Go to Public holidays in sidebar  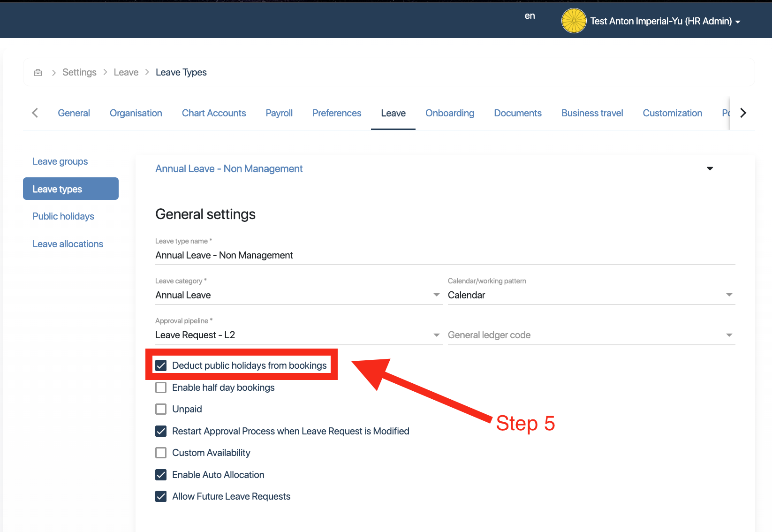click(63, 216)
